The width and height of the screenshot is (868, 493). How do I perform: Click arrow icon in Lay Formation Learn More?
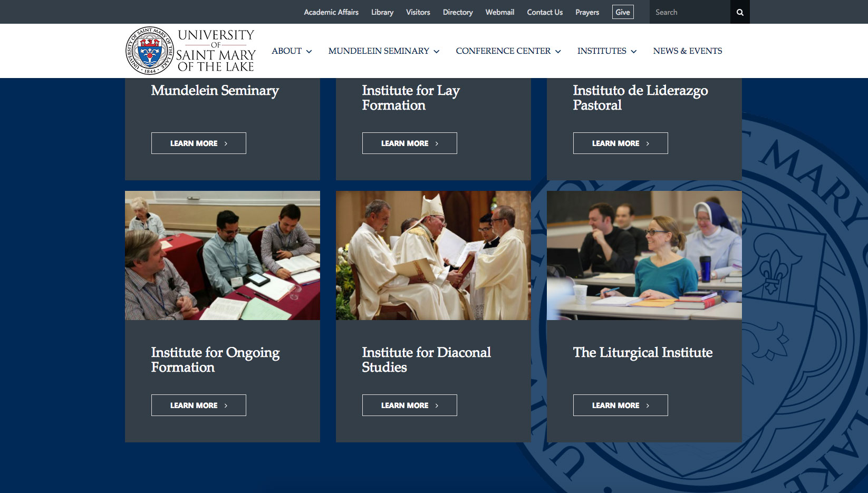pyautogui.click(x=437, y=143)
